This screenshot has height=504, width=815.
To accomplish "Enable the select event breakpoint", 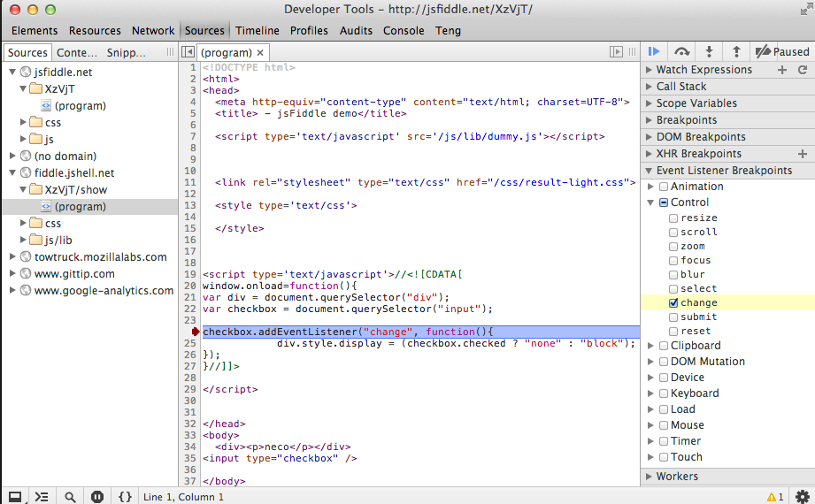I will click(x=673, y=289).
